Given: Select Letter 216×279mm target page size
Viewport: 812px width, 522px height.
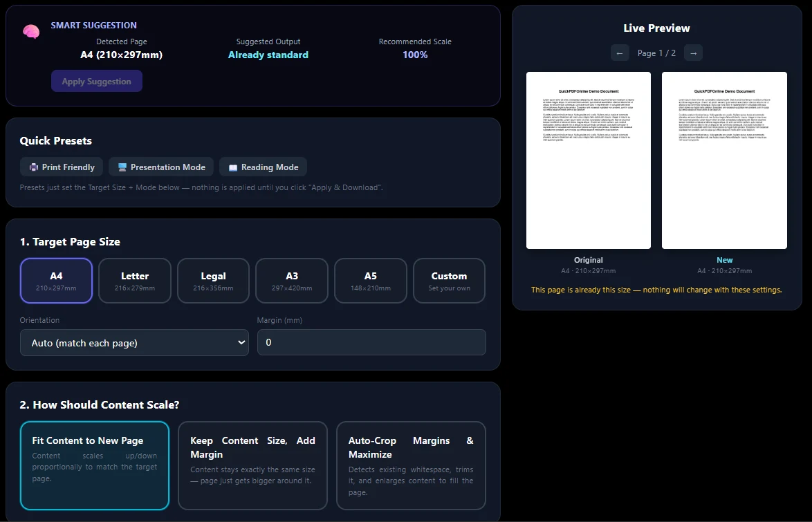Looking at the screenshot, I should coord(135,281).
